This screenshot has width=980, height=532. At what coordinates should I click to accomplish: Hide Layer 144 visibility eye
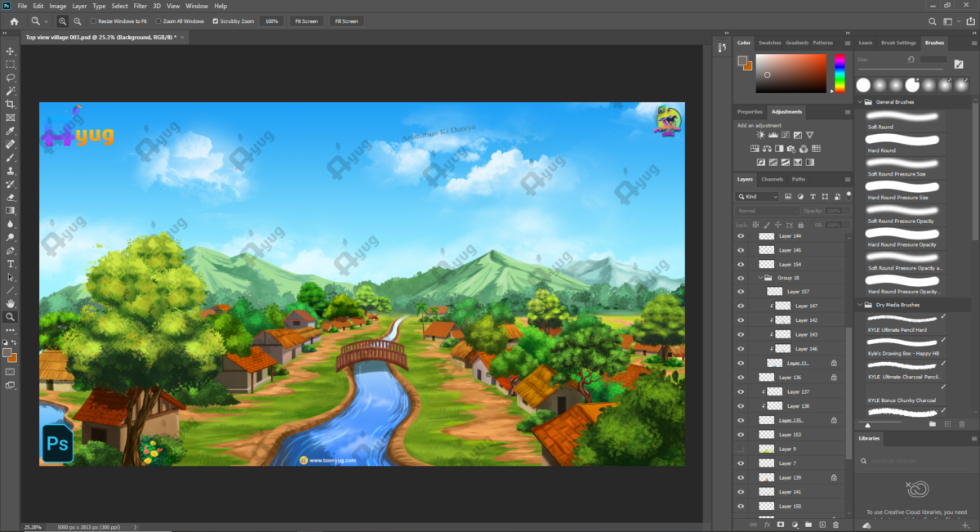click(742, 236)
